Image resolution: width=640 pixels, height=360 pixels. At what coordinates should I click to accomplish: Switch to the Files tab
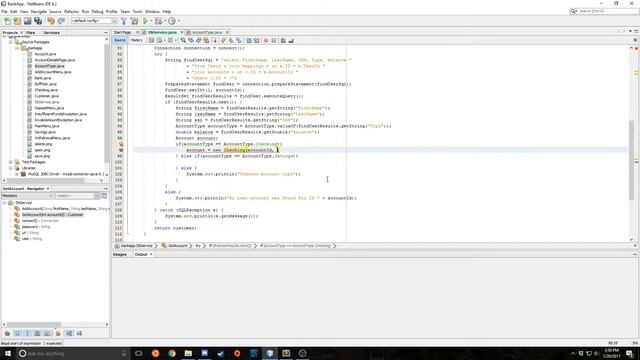(31, 33)
